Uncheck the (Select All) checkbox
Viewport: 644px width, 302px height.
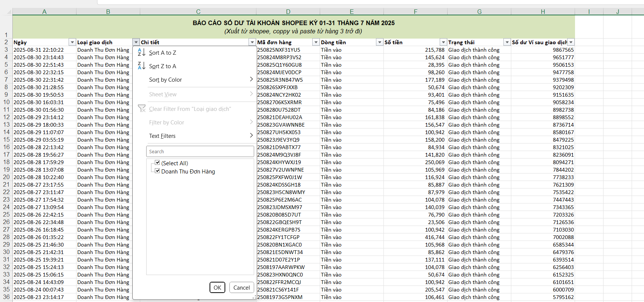pyautogui.click(x=157, y=163)
